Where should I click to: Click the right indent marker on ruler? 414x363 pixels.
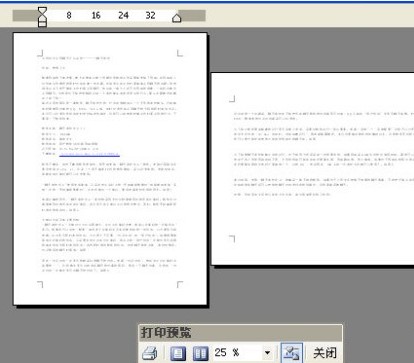(x=177, y=18)
